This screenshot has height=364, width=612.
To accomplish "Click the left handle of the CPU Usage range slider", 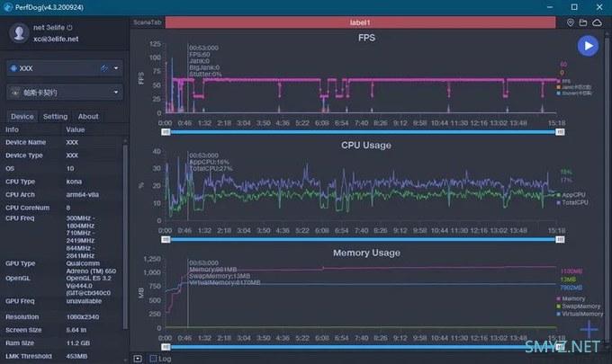I will click(x=166, y=239).
